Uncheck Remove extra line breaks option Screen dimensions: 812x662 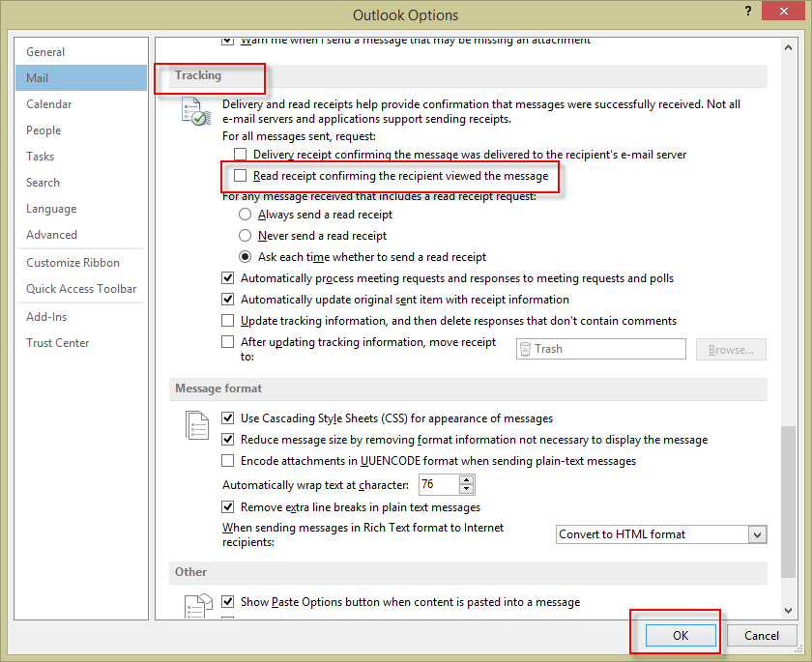228,506
